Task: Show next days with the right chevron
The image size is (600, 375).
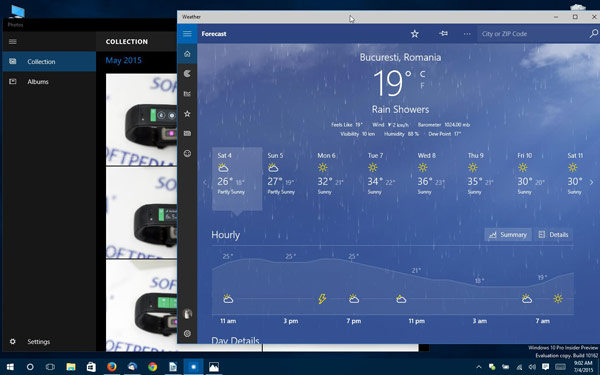Action: click(x=591, y=183)
